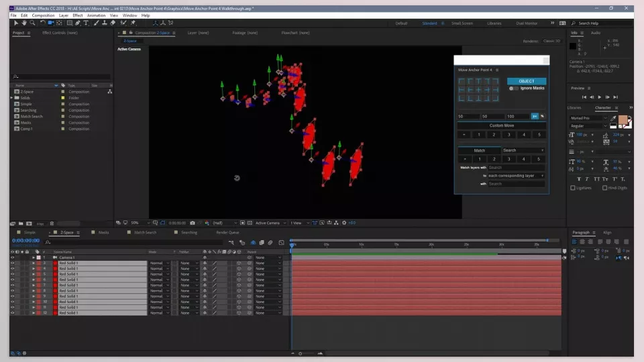
Task: Switch to the Render Queue tab
Action: (227, 233)
